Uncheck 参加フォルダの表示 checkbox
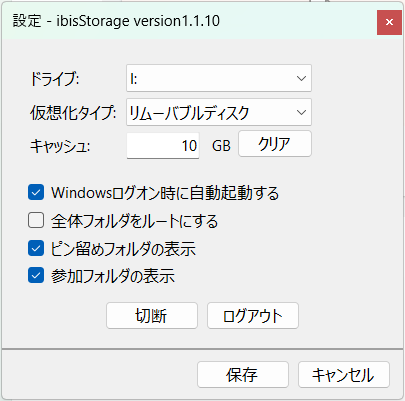The height and width of the screenshot is (401, 405). point(36,275)
